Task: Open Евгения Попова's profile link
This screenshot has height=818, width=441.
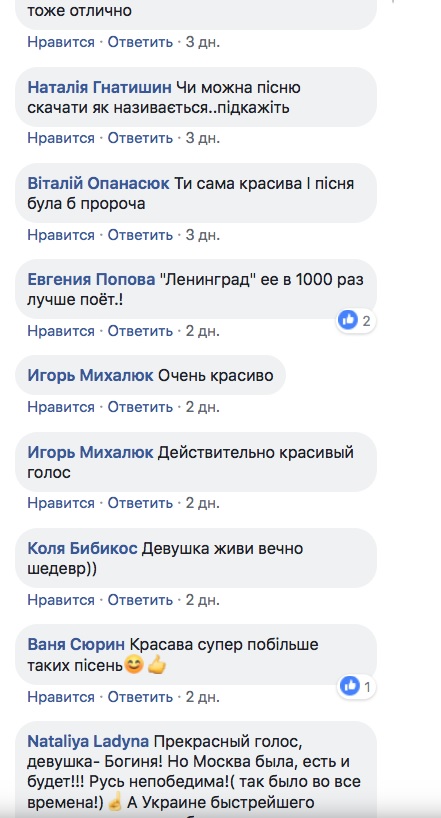Action: click(x=91, y=280)
